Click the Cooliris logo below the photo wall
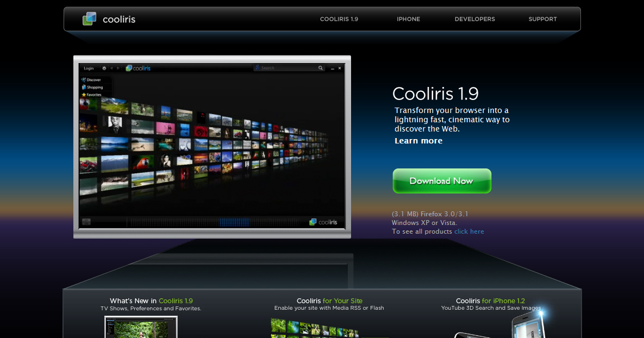Viewport: 644px width, 338px height. (x=323, y=222)
